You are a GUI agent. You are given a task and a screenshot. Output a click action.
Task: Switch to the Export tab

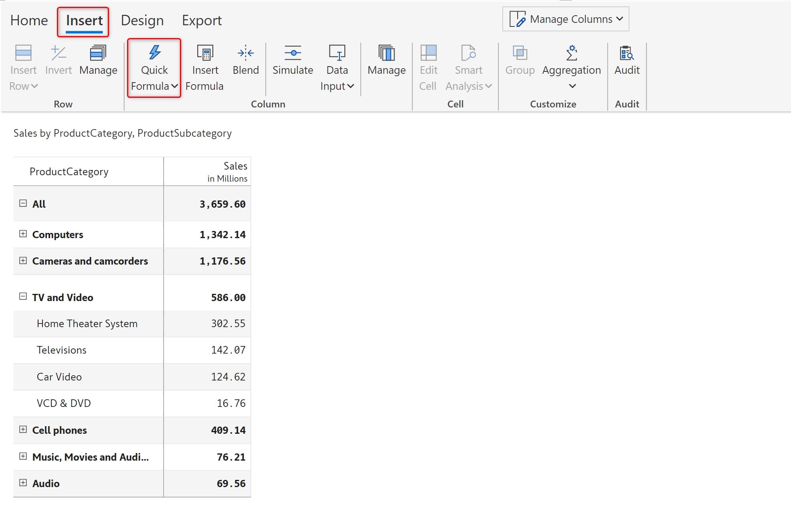tap(202, 20)
